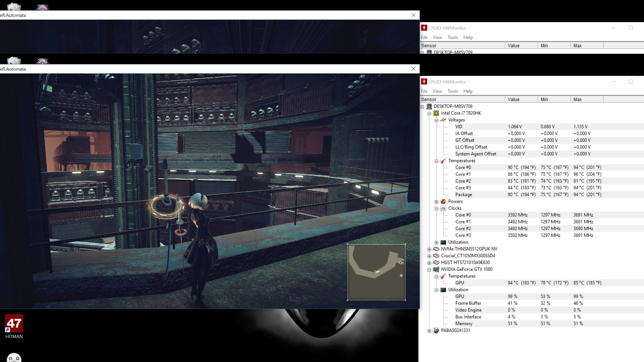Click the 96 °C max value of Core #1
644x362 pixels.
[x=587, y=174]
